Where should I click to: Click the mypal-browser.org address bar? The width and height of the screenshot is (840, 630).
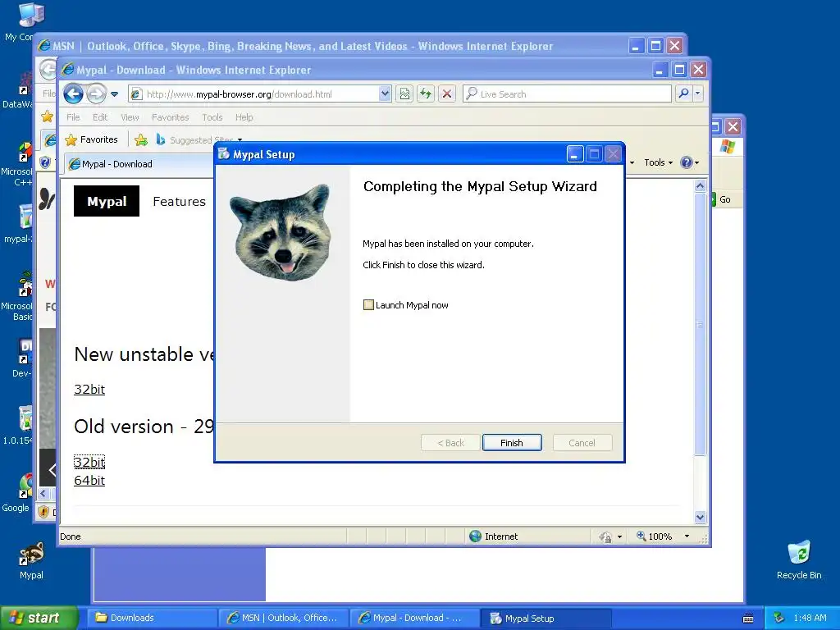click(x=254, y=94)
